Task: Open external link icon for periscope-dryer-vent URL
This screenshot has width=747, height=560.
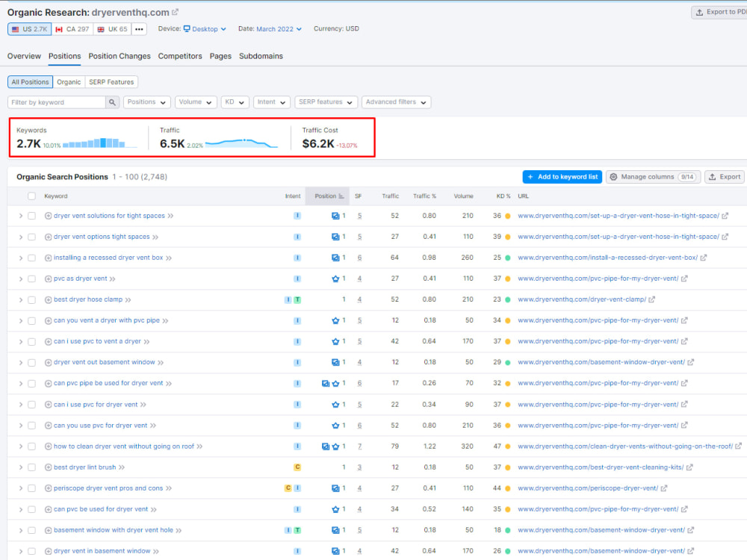Action: 663,488
